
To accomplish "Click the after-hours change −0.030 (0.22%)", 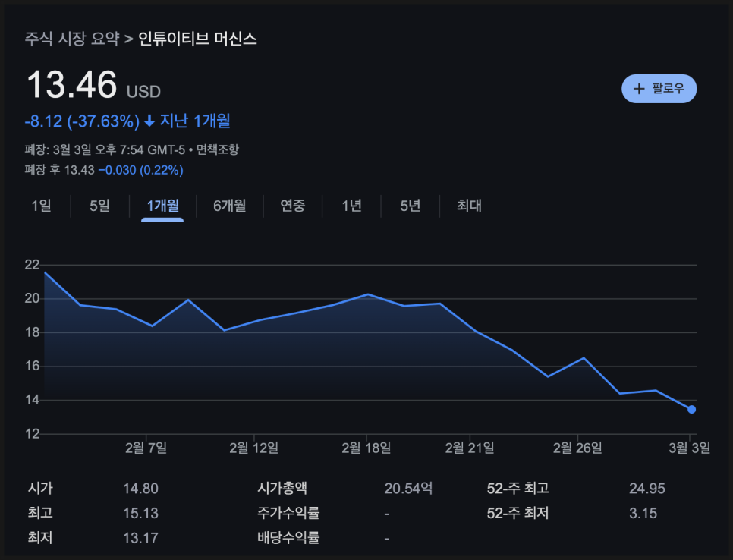I will [140, 170].
